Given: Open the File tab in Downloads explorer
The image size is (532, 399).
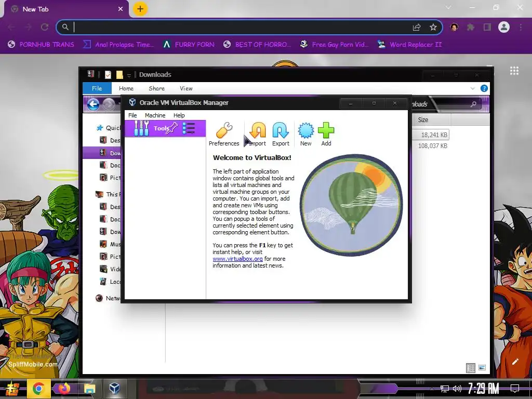Looking at the screenshot, I should coord(97,88).
